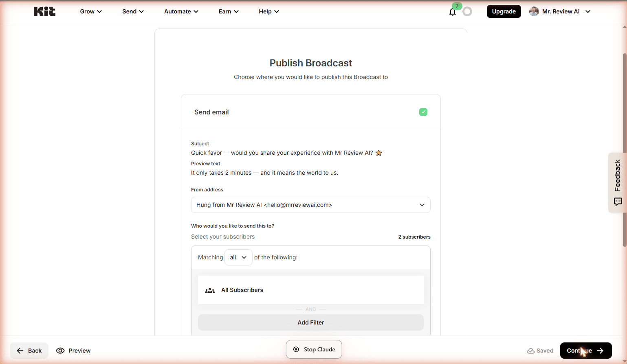Click the Publish Broadcast heading
Viewport: 627px width, 364px height.
point(311,63)
